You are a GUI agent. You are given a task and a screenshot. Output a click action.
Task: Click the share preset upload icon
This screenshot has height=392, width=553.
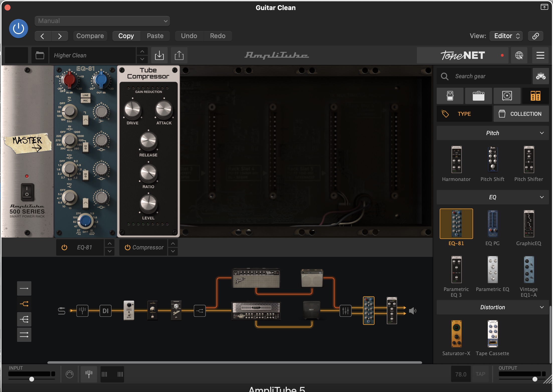pyautogui.click(x=179, y=55)
